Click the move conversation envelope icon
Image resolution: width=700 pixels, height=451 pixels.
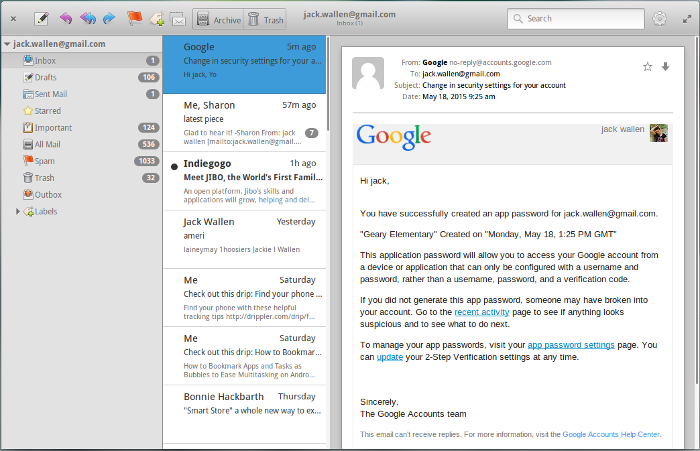click(178, 19)
